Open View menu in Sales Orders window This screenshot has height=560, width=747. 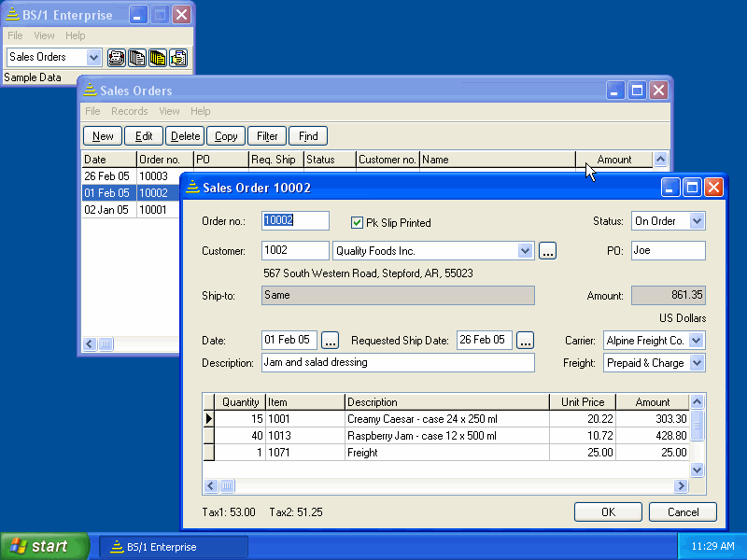click(x=169, y=111)
